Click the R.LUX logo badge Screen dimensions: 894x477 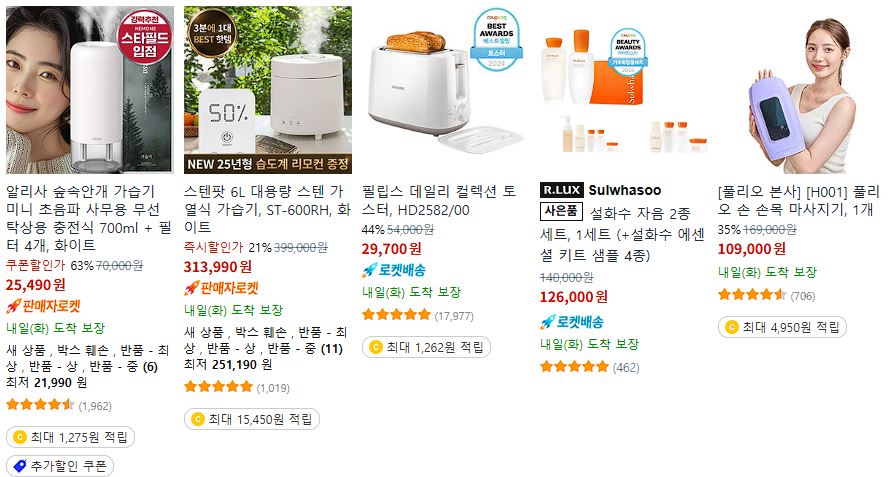coord(562,190)
